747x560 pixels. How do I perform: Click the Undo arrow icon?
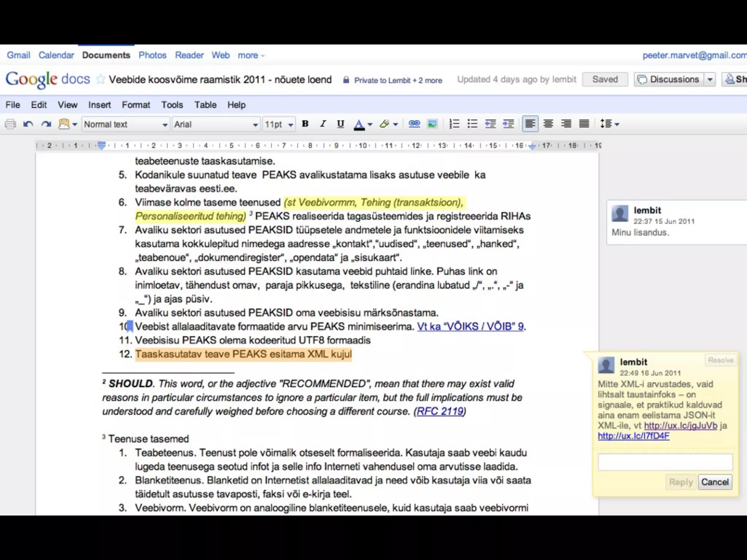pyautogui.click(x=28, y=124)
